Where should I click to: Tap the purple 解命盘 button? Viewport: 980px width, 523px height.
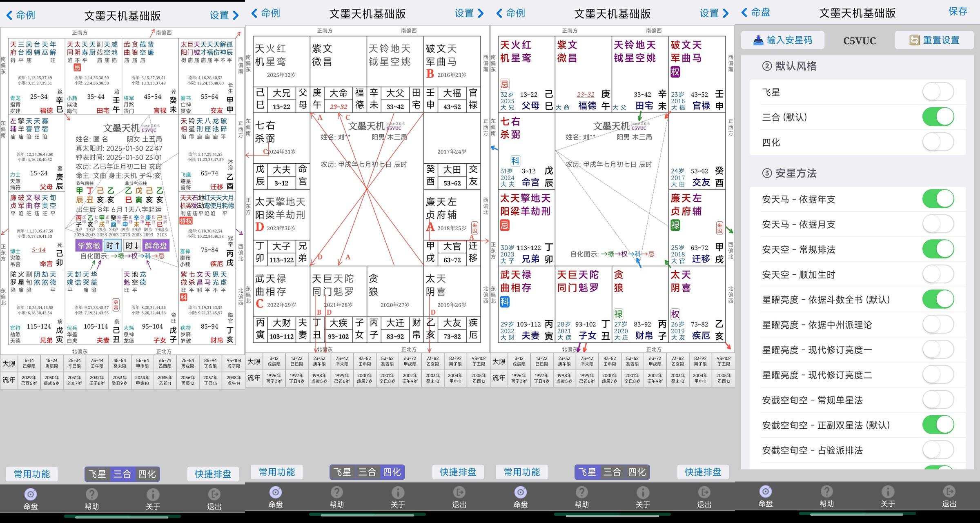[156, 245]
